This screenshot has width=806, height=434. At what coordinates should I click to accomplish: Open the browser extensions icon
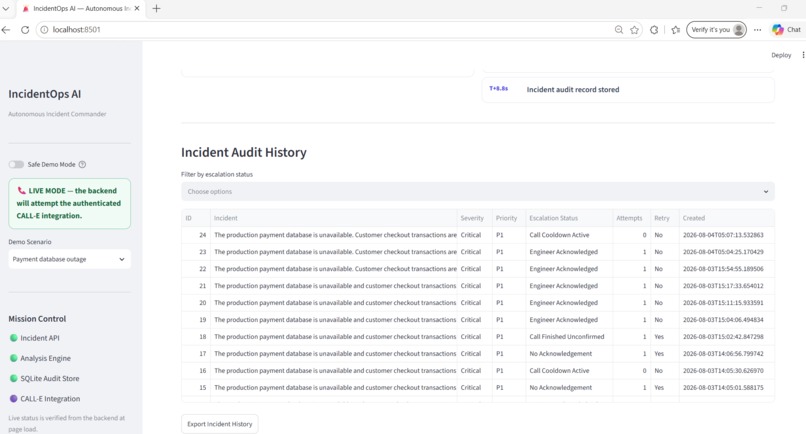tap(654, 30)
